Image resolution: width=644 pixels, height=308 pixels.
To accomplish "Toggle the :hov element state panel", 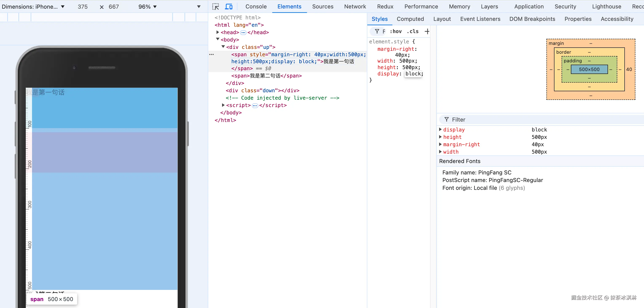I will (x=396, y=31).
